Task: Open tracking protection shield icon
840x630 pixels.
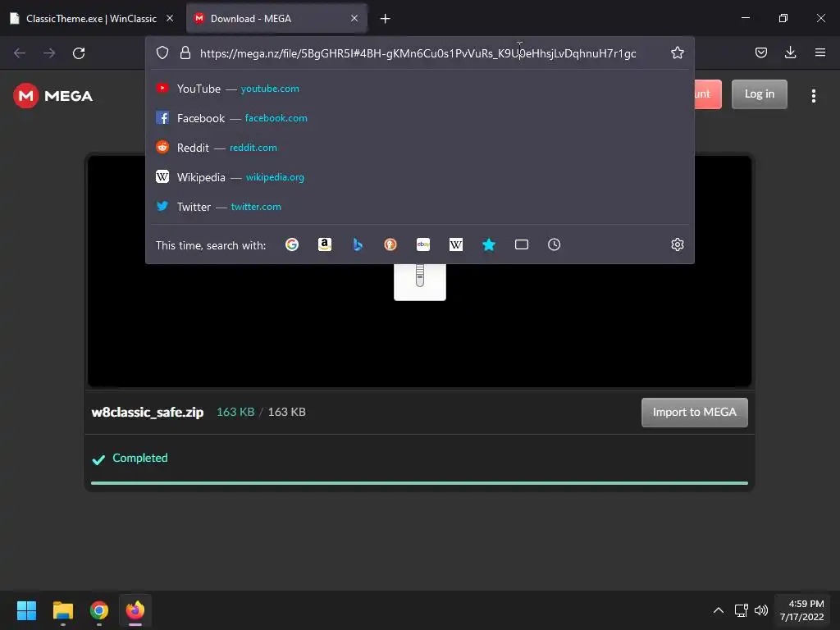Action: point(162,52)
